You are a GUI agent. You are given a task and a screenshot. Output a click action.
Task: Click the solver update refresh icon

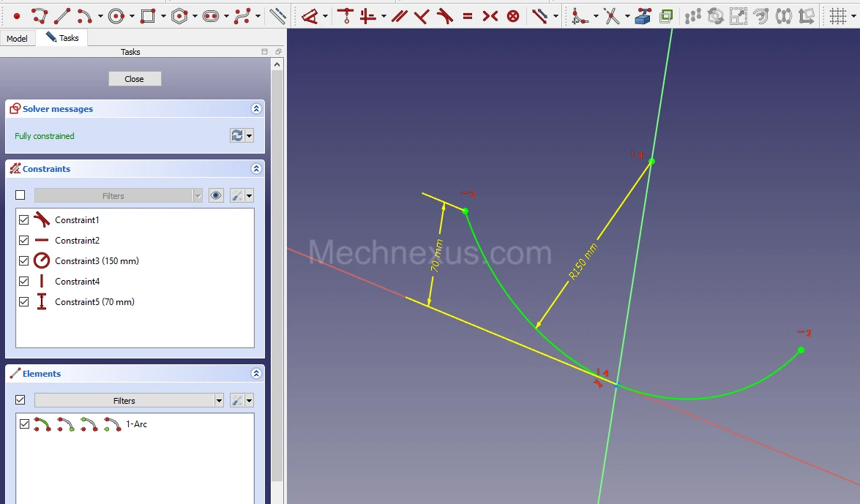[237, 135]
